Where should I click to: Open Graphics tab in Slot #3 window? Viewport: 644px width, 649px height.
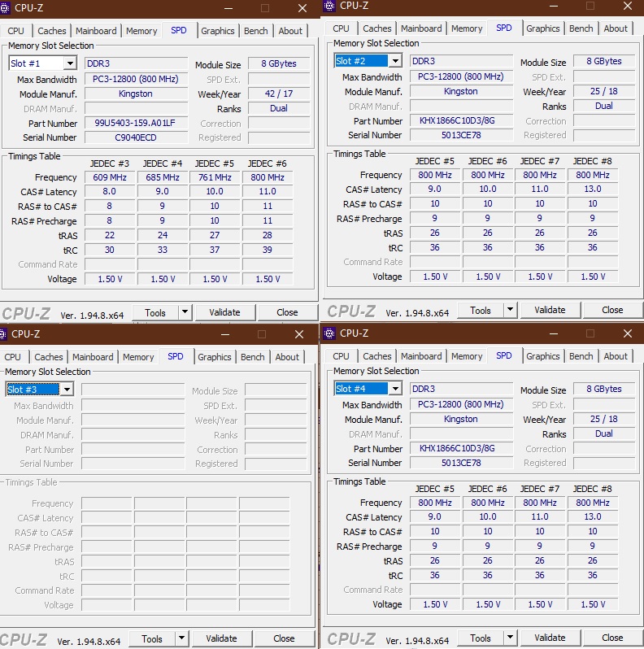(x=215, y=357)
